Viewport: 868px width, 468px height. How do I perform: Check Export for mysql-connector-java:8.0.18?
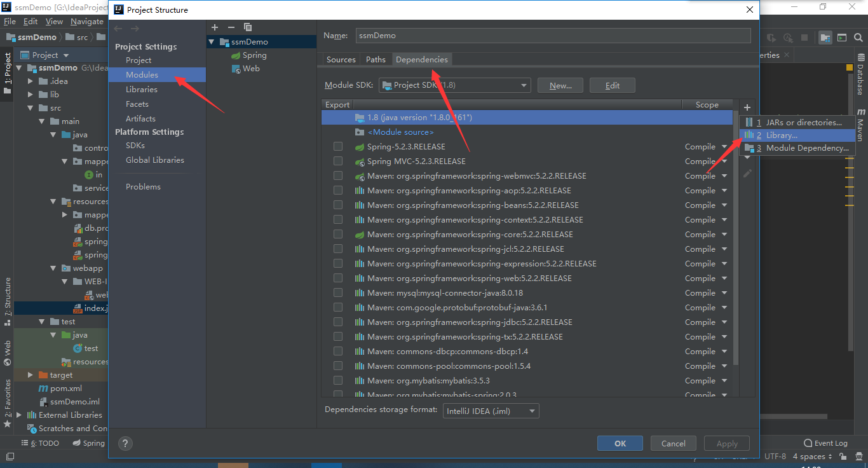pos(338,293)
